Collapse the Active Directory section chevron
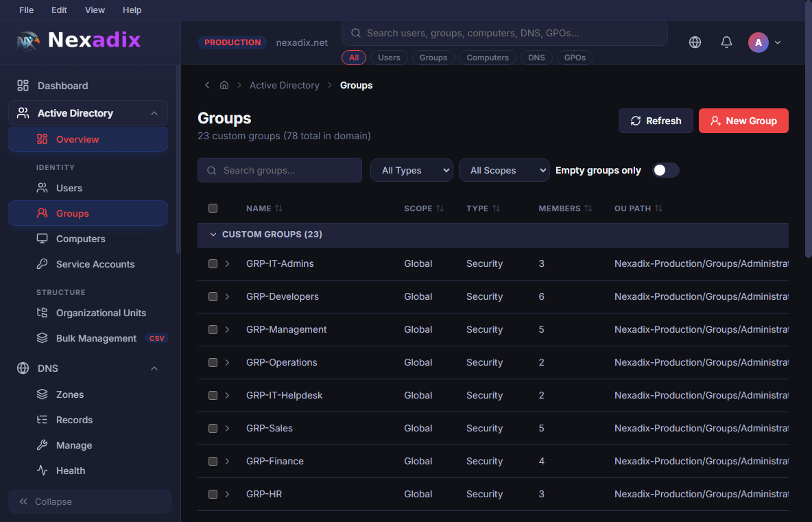 coord(154,113)
